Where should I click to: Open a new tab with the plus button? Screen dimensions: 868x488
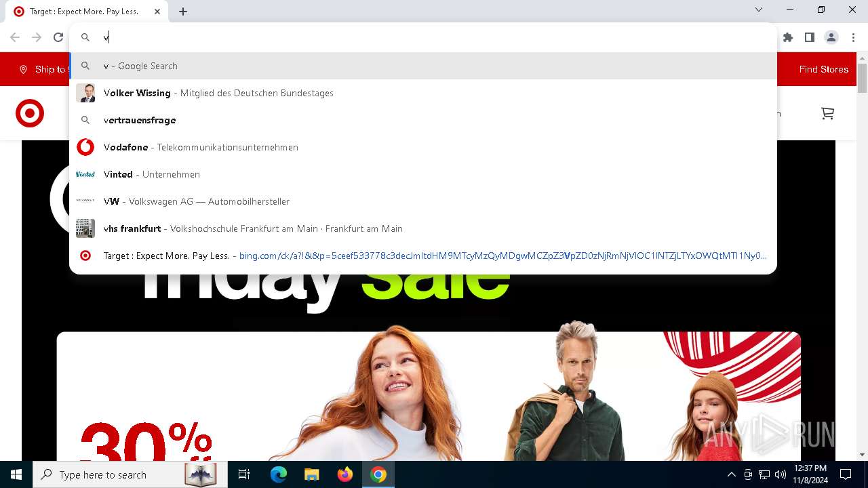point(183,11)
